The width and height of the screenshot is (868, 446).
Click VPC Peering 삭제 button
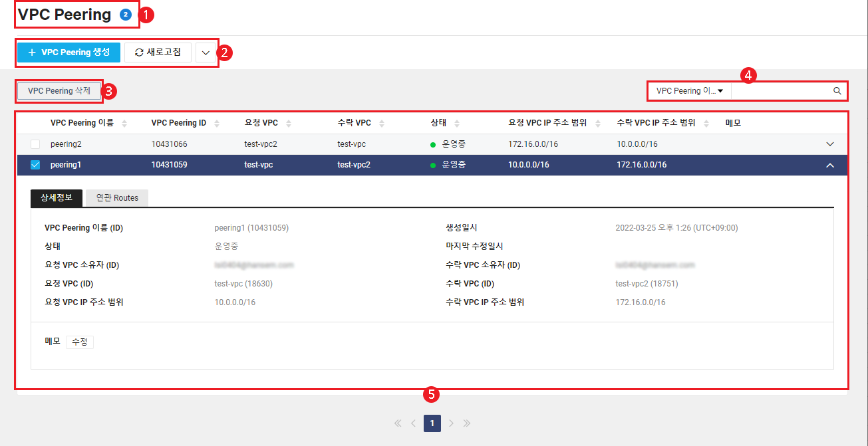coord(59,91)
